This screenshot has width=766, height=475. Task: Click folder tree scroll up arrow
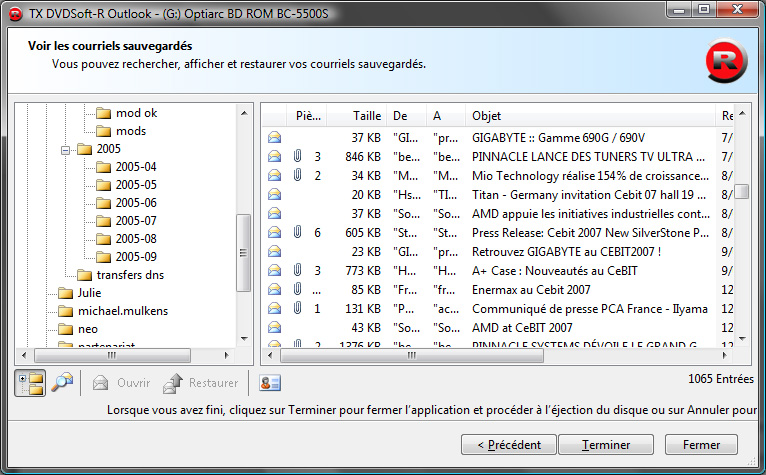[x=244, y=113]
